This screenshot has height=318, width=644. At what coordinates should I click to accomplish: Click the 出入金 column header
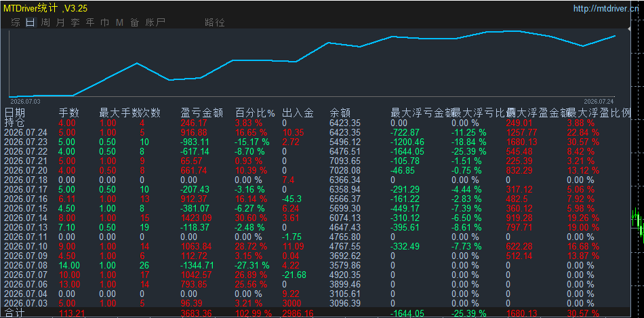(298, 113)
